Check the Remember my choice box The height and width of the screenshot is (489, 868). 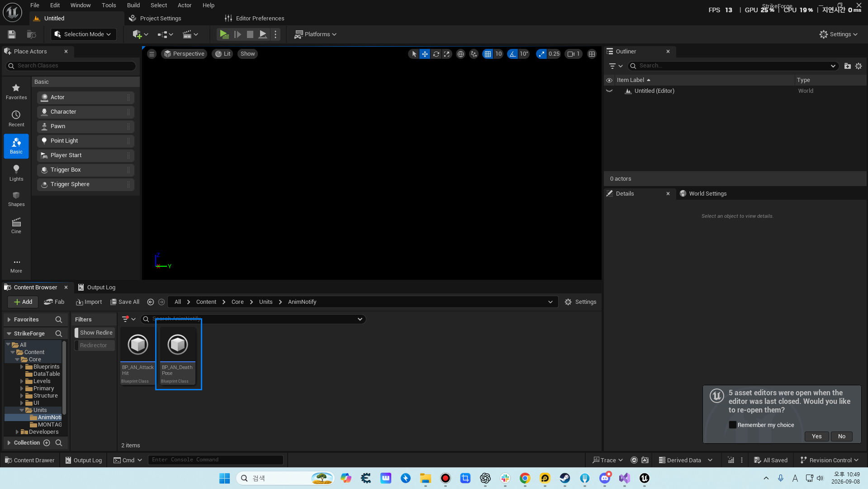click(733, 425)
